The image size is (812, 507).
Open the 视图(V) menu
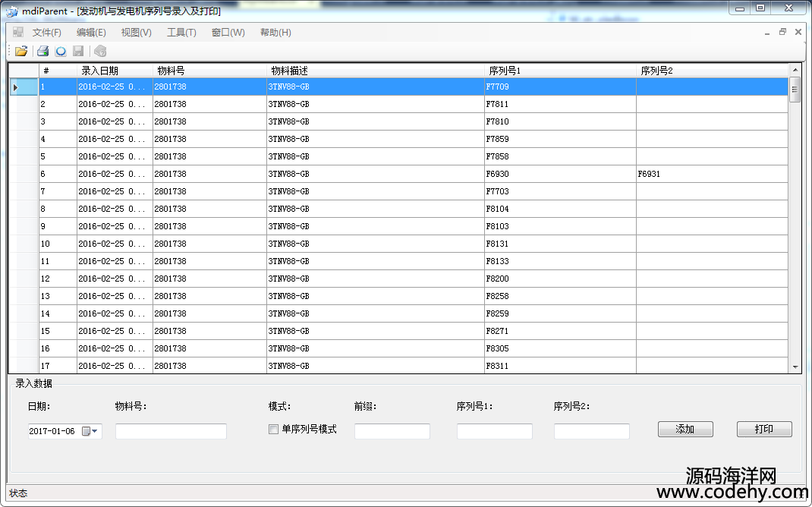point(136,33)
